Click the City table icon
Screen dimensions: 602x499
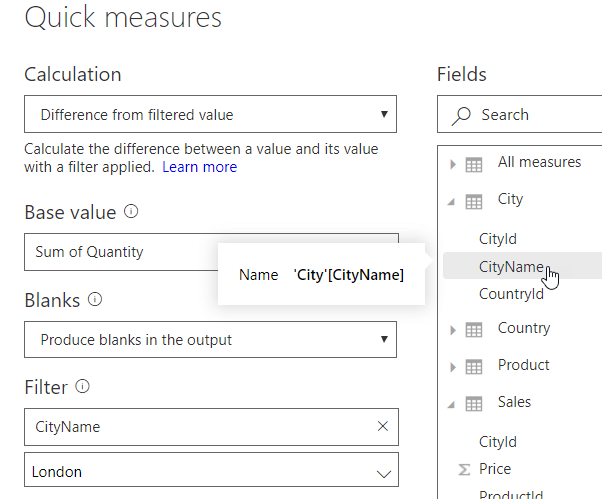tap(474, 200)
